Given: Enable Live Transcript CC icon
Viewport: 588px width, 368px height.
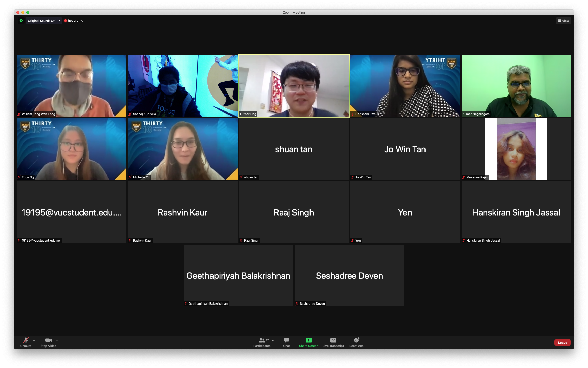Looking at the screenshot, I should 333,340.
